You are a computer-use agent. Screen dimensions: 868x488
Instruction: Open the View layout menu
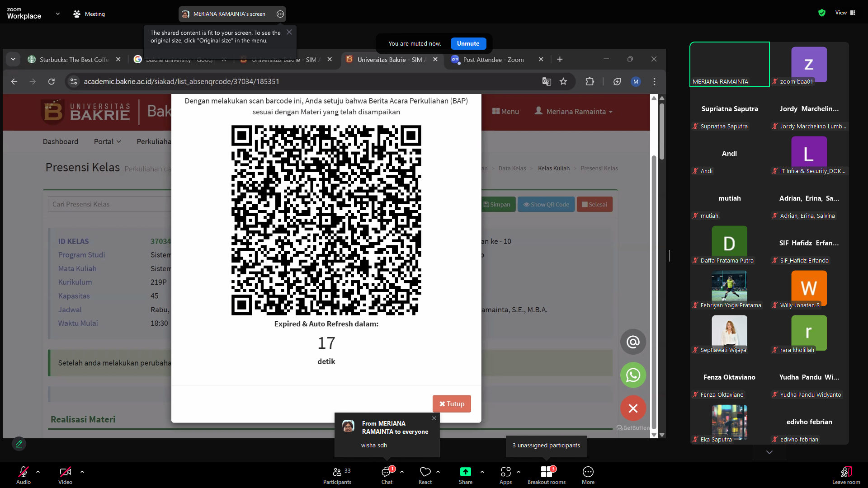point(845,13)
